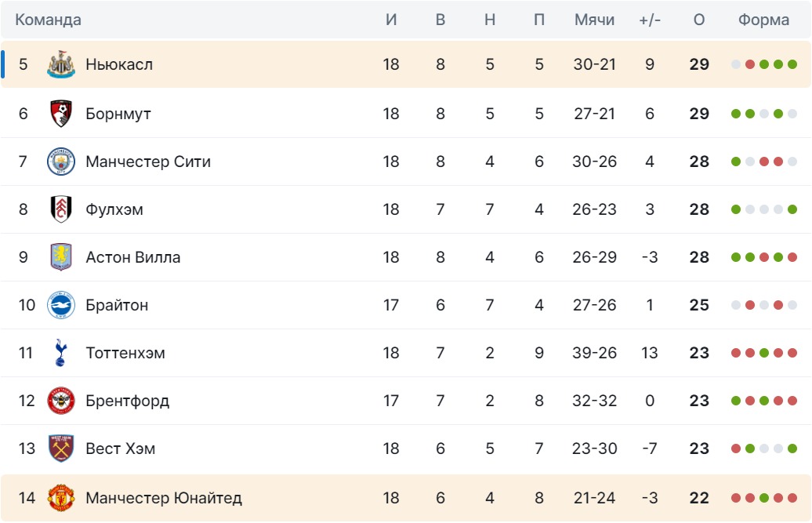Open the 'Манчестер Юнайтед' team link
Image resolution: width=812 pixels, height=523 pixels.
pyautogui.click(x=164, y=497)
